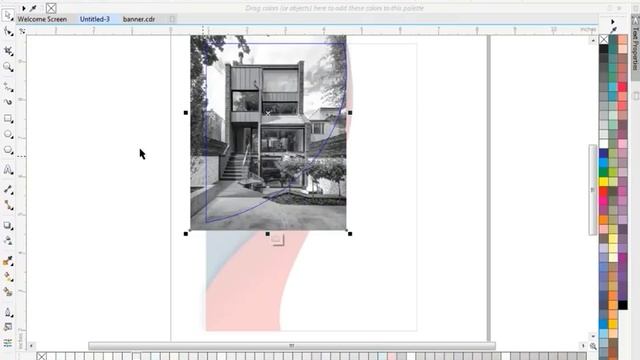Image resolution: width=640 pixels, height=360 pixels.
Task: Pick the pink swatch in the bottom palette
Action: pos(391,356)
